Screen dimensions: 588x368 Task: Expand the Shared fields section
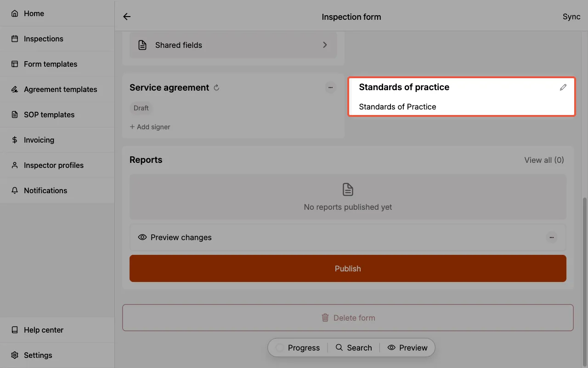(325, 45)
